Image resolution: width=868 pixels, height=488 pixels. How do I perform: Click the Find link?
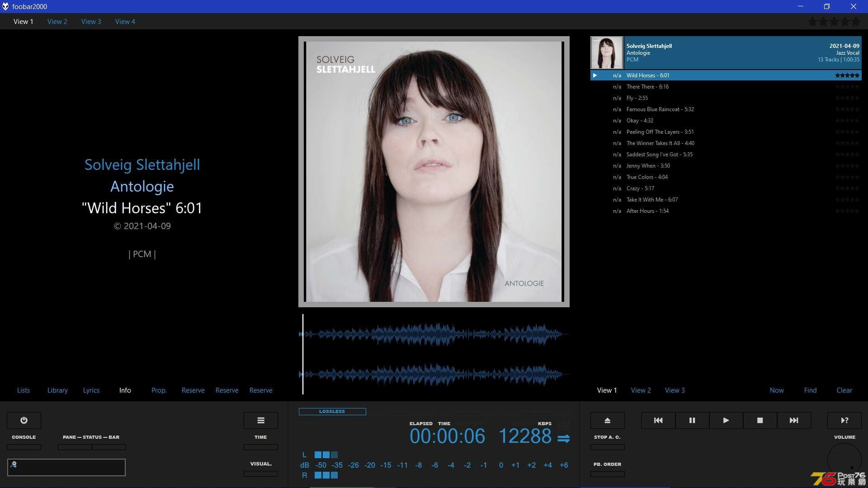811,390
